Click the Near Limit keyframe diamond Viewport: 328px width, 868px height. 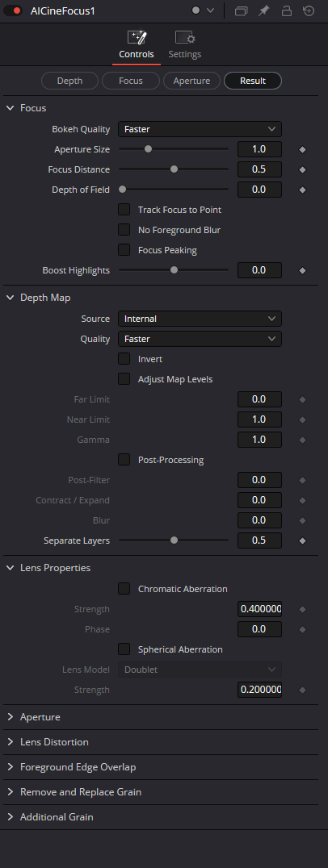click(302, 419)
